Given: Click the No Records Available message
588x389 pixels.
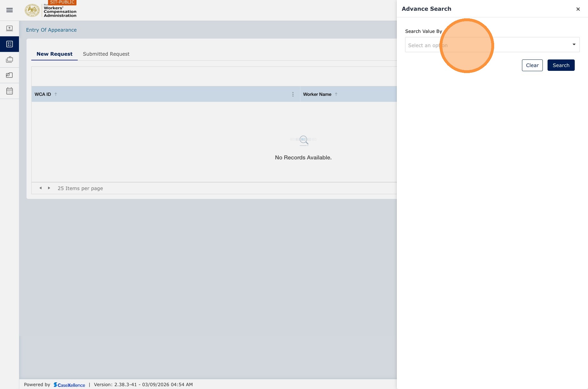Looking at the screenshot, I should pos(303,157).
